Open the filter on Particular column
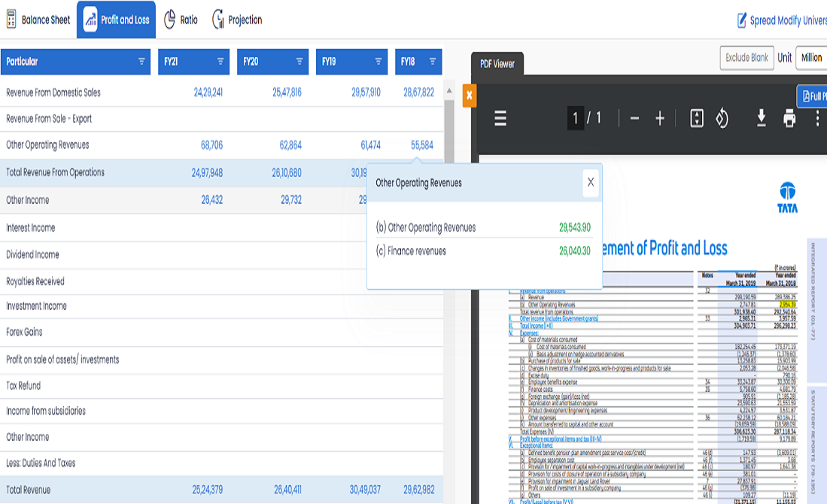 pyautogui.click(x=141, y=62)
